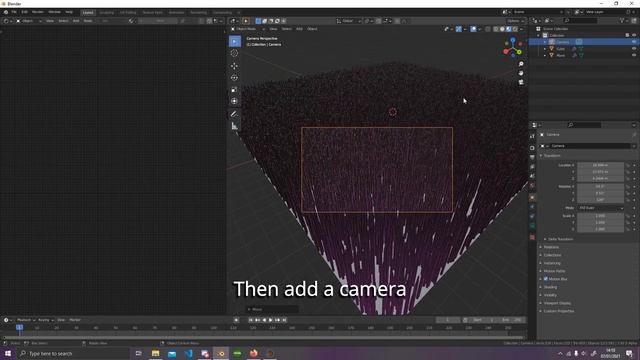Open the Output properties tab
Image resolution: width=640 pixels, height=360 pixels.
click(532, 157)
